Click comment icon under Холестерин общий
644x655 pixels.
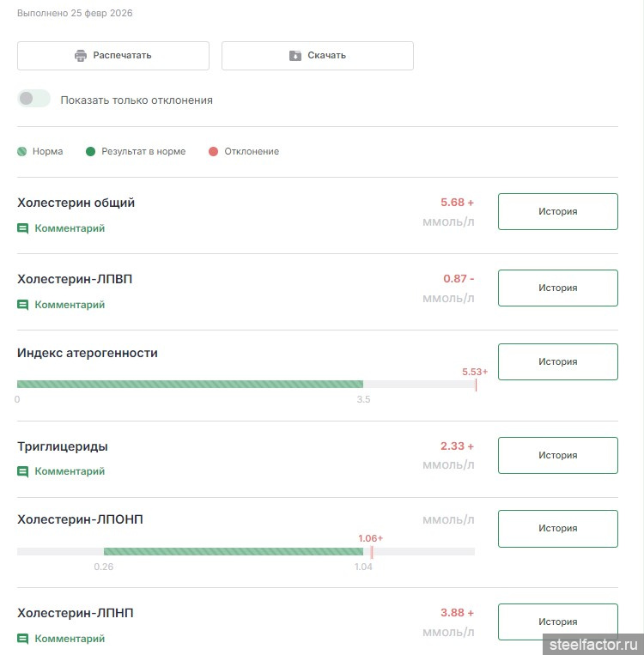click(23, 229)
